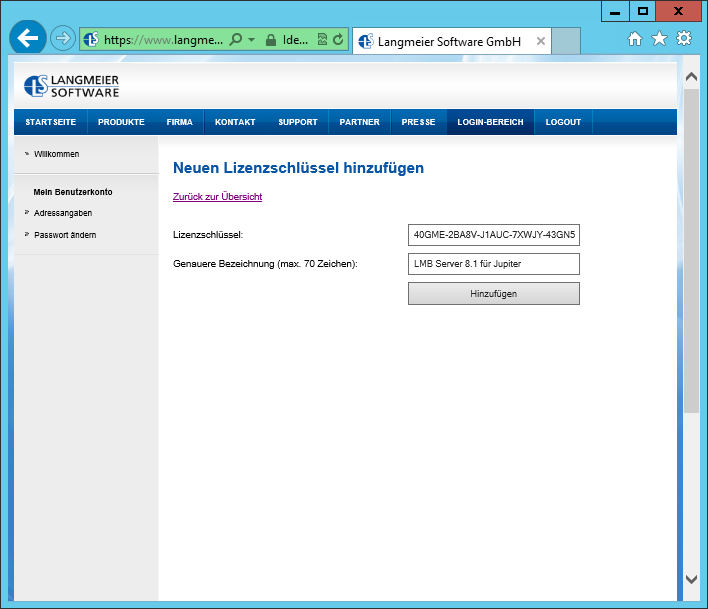Click the browser Back arrow button
Viewport: 708px width, 609px height.
coord(28,38)
